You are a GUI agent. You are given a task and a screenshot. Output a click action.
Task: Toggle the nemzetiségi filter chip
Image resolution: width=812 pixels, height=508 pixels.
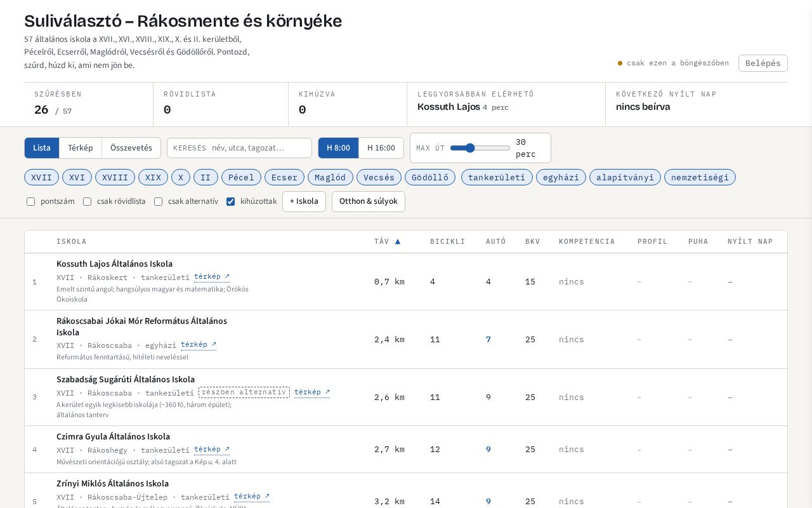tap(700, 177)
